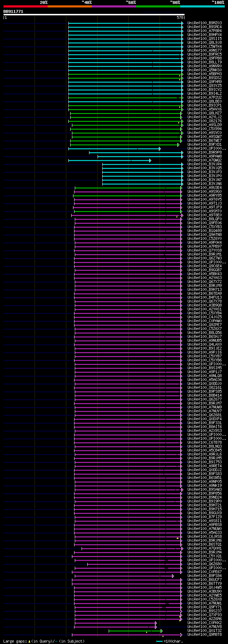Open hit UniRef100_O82176

[204, 121]
